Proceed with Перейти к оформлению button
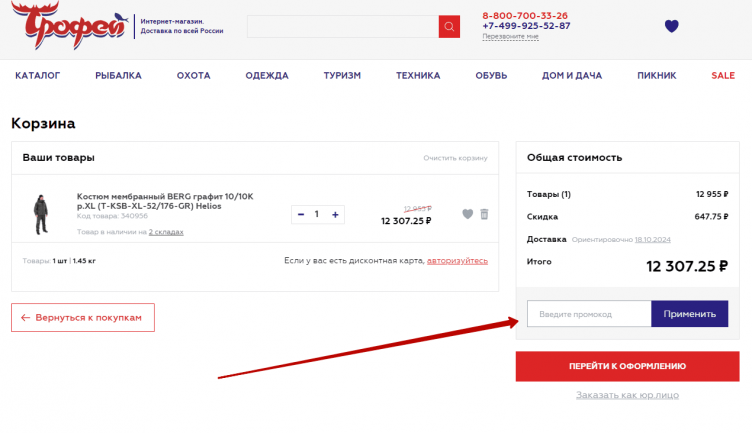Viewport: 752px width, 433px height. click(627, 366)
